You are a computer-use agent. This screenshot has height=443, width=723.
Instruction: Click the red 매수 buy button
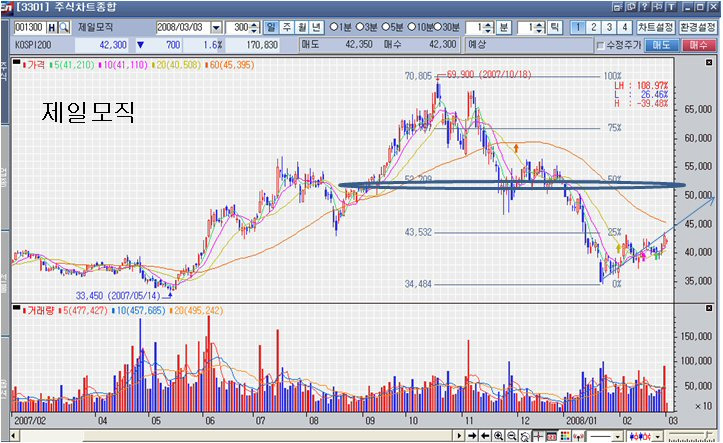(698, 46)
